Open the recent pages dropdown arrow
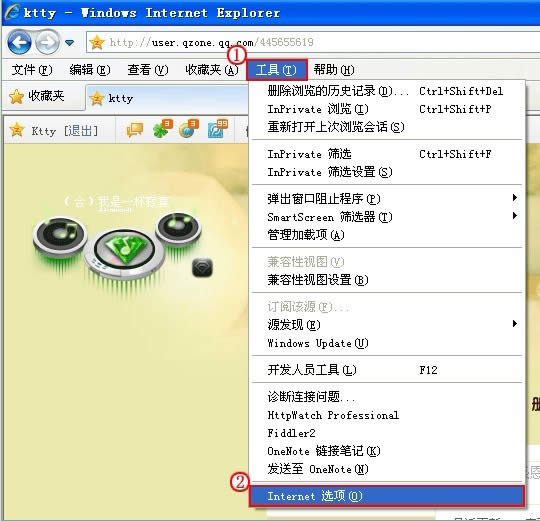 point(70,43)
